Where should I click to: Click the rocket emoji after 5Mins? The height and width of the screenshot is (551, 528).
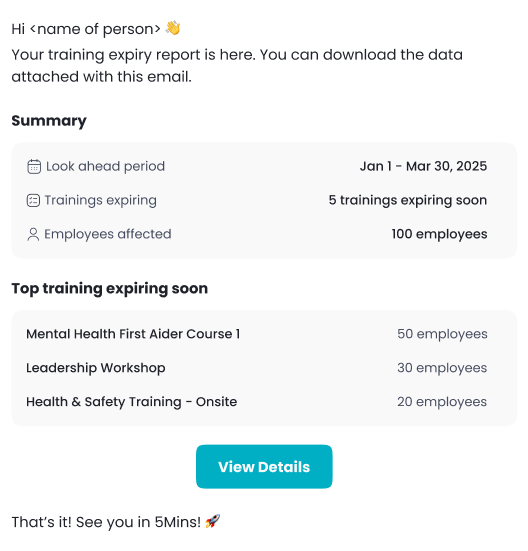coord(213,521)
